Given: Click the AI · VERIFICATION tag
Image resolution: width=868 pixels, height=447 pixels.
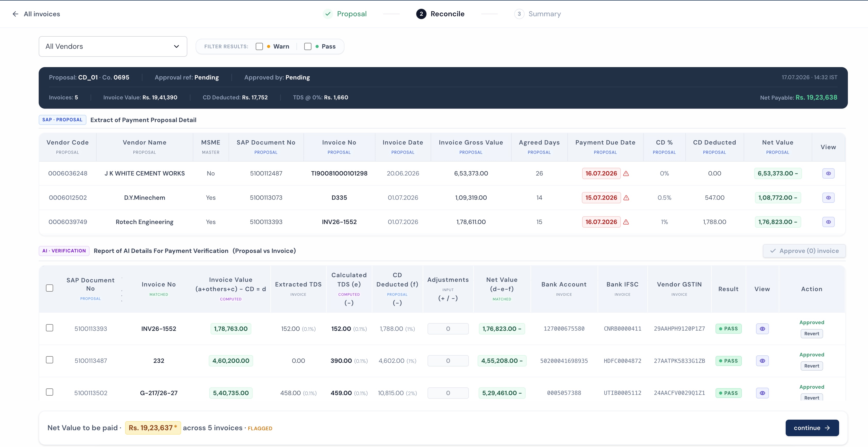Looking at the screenshot, I should pos(64,251).
